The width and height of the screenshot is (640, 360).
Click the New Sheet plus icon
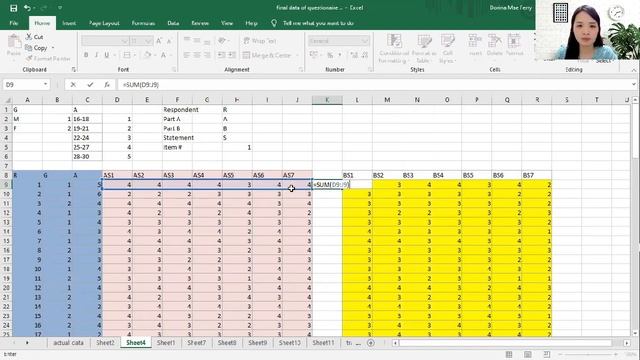371,343
